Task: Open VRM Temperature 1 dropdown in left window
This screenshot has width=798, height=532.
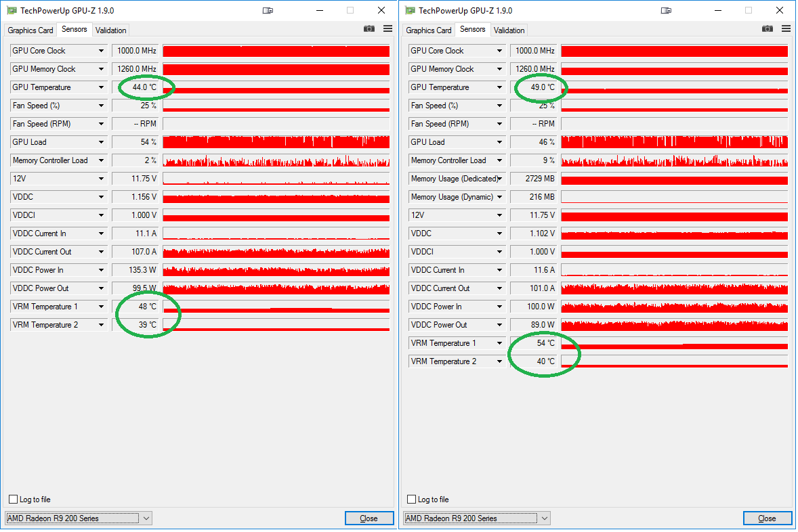Action: point(102,307)
